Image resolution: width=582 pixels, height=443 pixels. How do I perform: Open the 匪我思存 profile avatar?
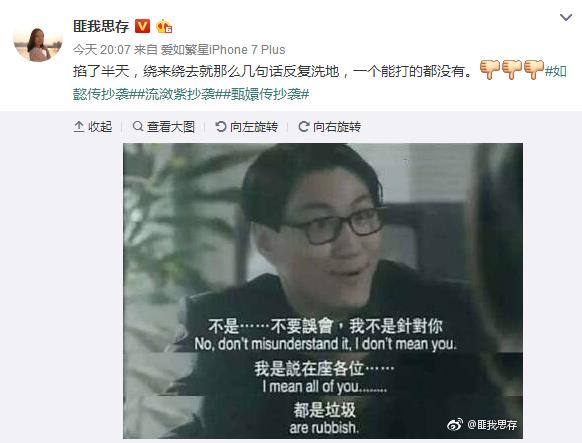tap(38, 42)
